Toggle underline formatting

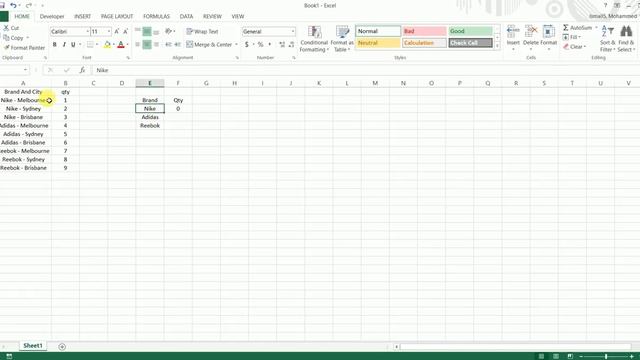(73, 44)
